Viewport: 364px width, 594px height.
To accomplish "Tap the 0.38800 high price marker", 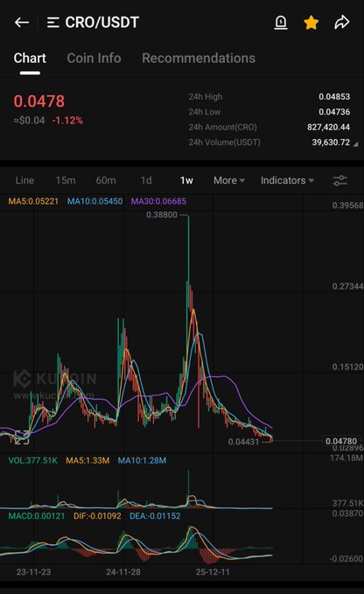I will pos(162,215).
